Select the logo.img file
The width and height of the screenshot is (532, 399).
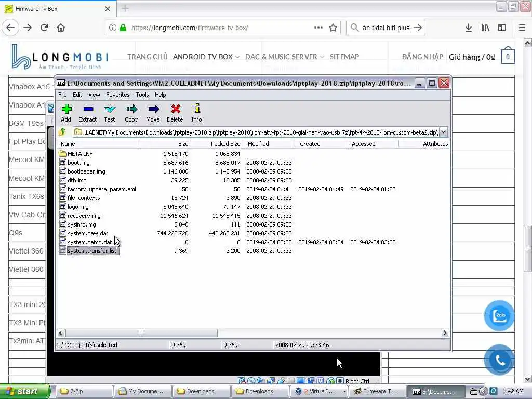78,207
